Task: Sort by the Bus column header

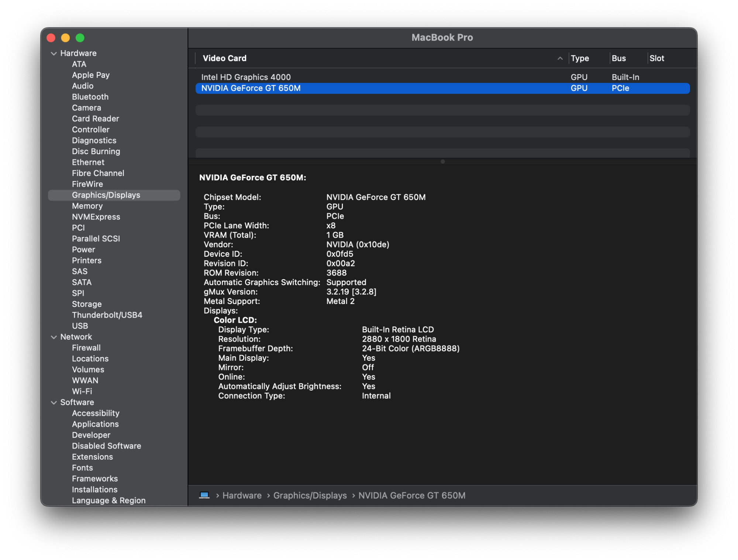Action: pyautogui.click(x=618, y=58)
